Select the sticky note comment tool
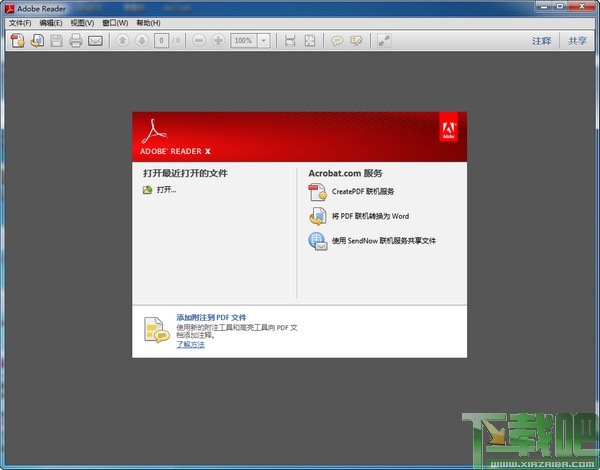Viewport: 600px width, 470px height. 337,40
